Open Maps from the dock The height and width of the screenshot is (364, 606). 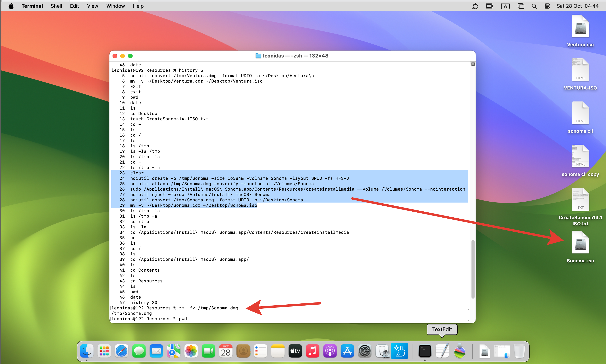(174, 351)
